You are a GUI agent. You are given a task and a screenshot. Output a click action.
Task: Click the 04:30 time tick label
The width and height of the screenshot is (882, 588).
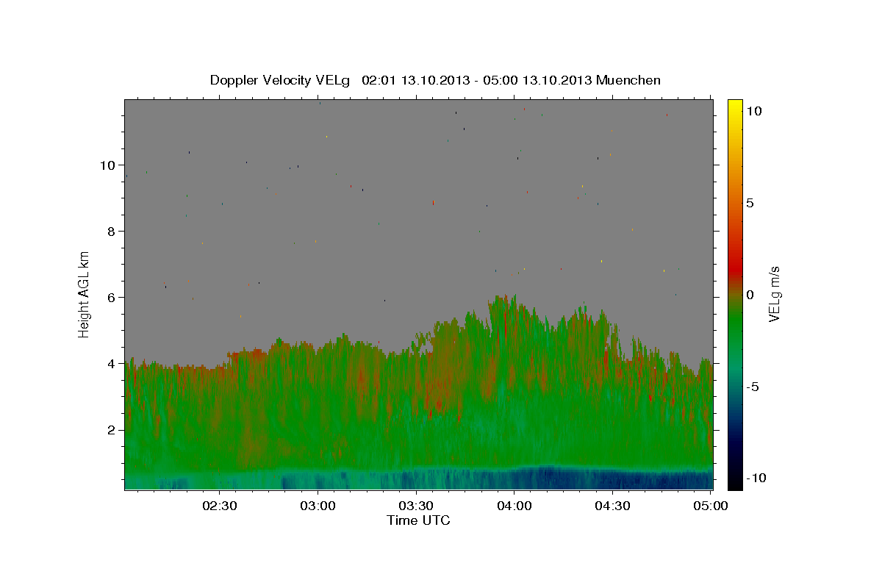pos(612,506)
